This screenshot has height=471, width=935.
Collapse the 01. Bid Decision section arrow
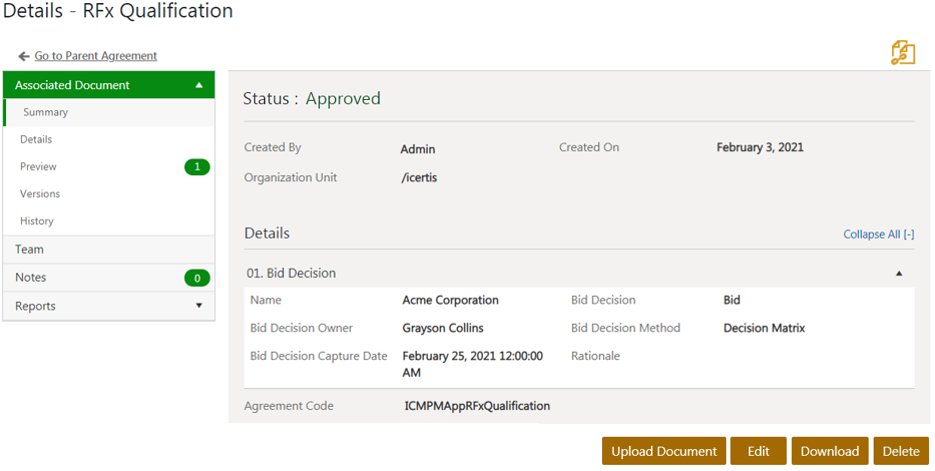click(898, 273)
